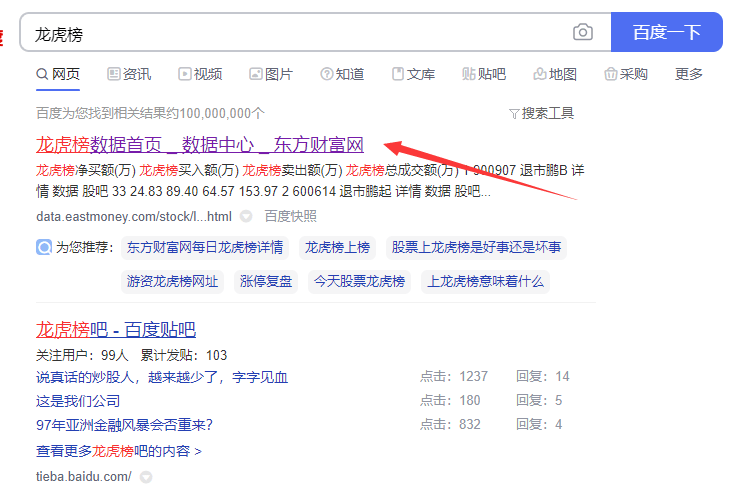This screenshot has height=493, width=737.
Task: Open post 这是我们公司
Action: [78, 401]
